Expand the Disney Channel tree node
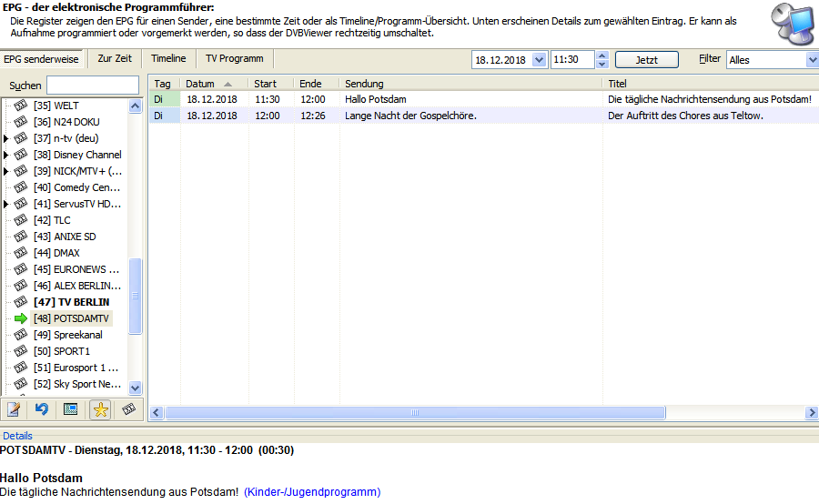The height and width of the screenshot is (504, 819). click(6, 155)
